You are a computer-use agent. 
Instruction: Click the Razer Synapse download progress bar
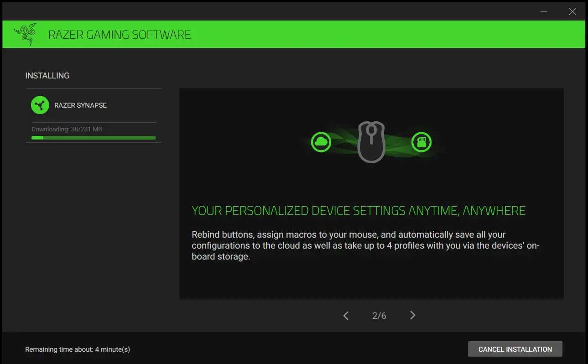[x=94, y=137]
